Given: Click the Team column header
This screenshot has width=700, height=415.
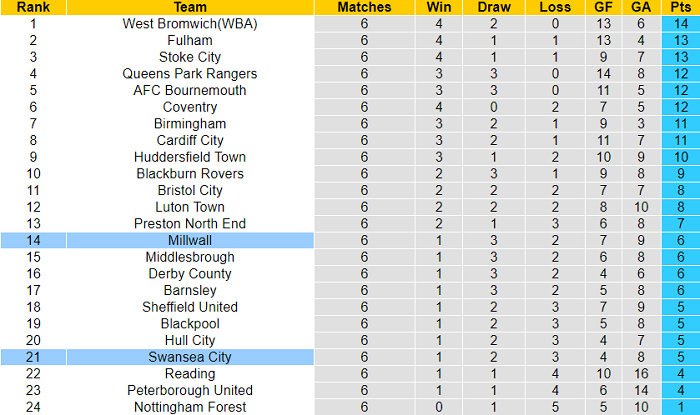Looking at the screenshot, I should [x=189, y=7].
